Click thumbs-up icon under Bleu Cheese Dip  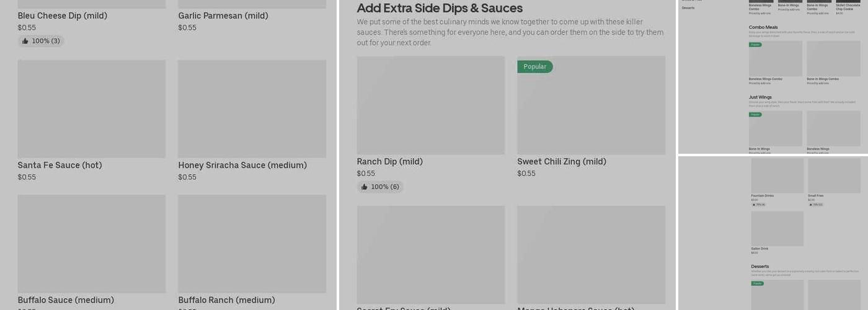25,41
